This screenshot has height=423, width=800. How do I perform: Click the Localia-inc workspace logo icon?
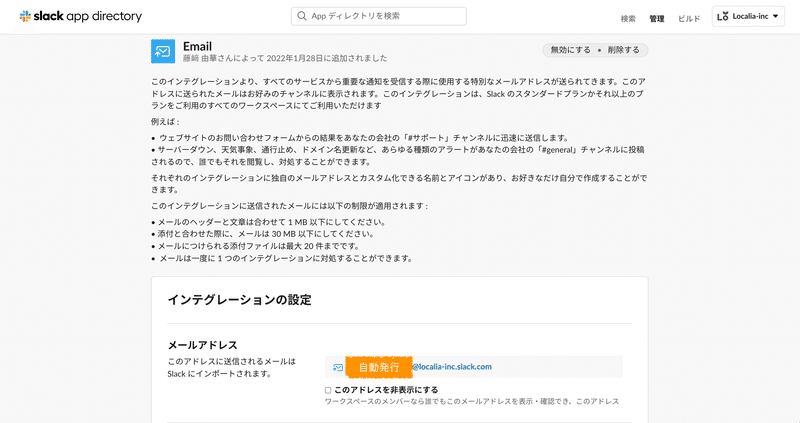722,16
